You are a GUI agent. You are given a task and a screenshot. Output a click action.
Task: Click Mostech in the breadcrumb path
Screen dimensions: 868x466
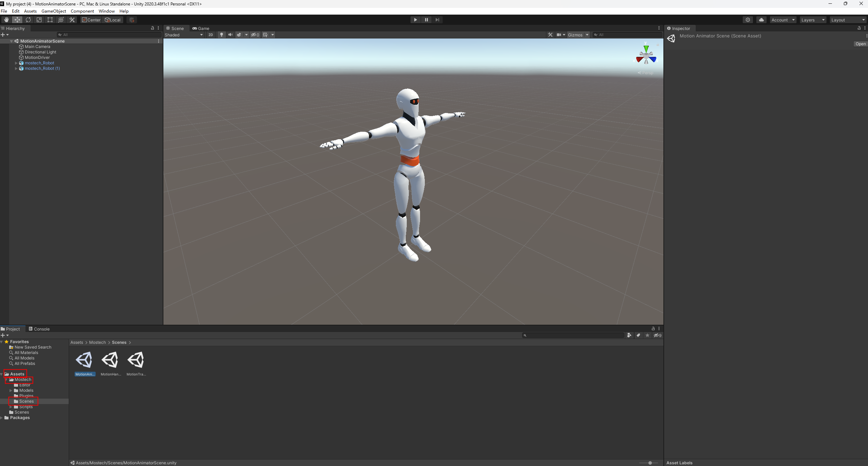pos(97,342)
